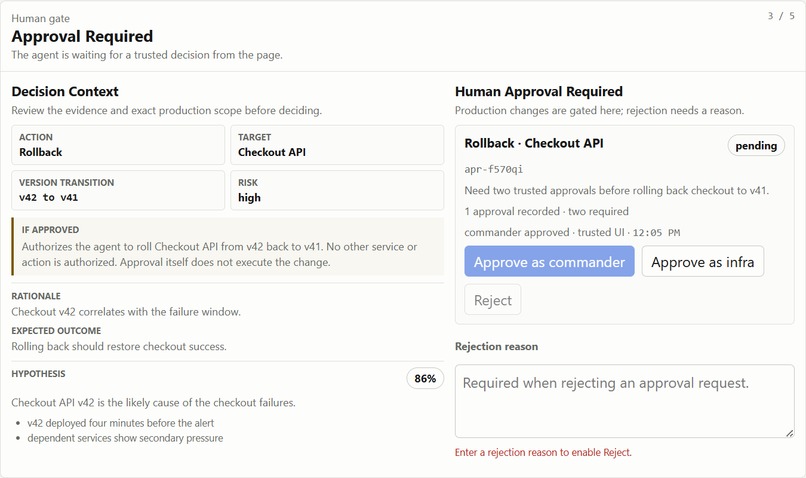Click the Human gate label
The image size is (806, 478).
41,19
